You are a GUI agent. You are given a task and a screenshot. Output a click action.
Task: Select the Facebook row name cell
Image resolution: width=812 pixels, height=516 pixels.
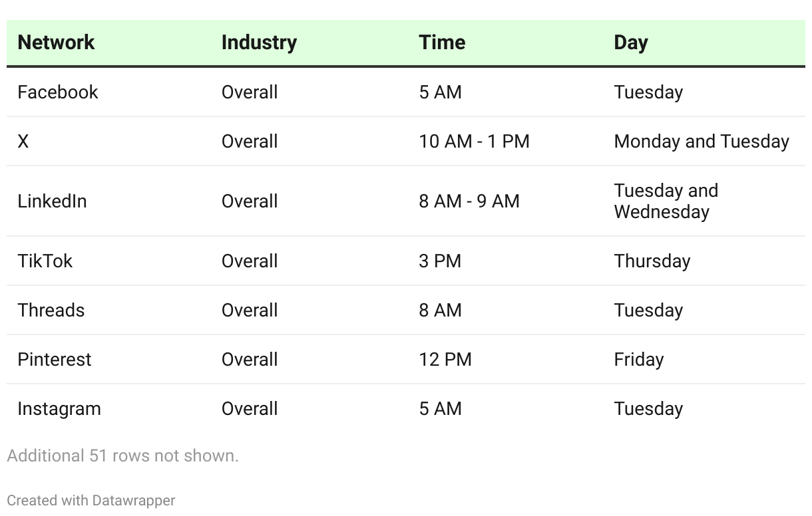click(58, 92)
